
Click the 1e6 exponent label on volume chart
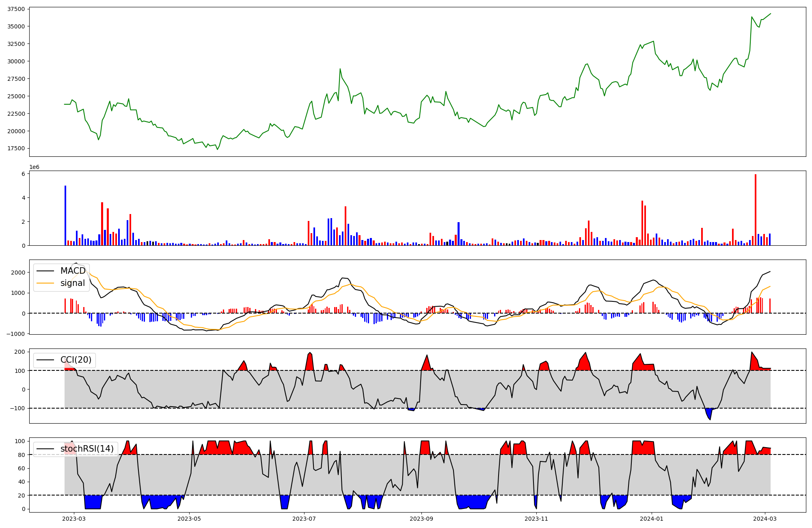click(34, 167)
